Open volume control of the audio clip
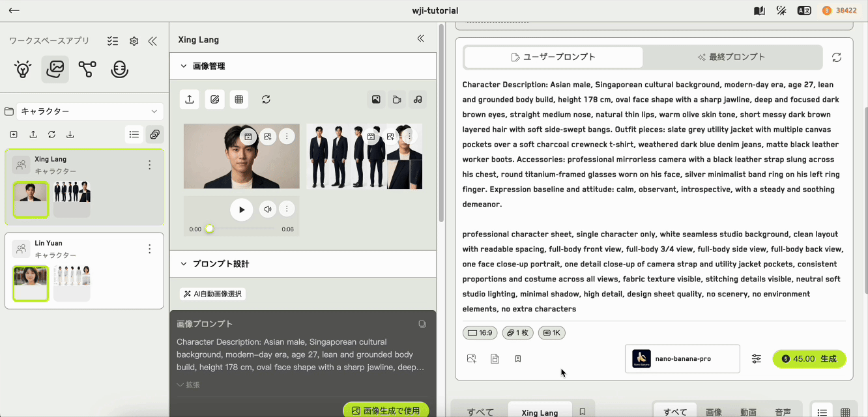 [267, 209]
